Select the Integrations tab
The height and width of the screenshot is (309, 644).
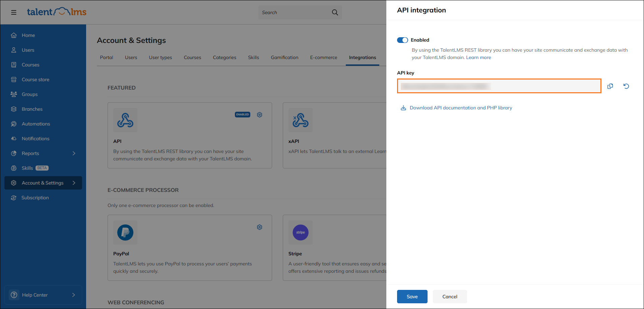pos(363,57)
